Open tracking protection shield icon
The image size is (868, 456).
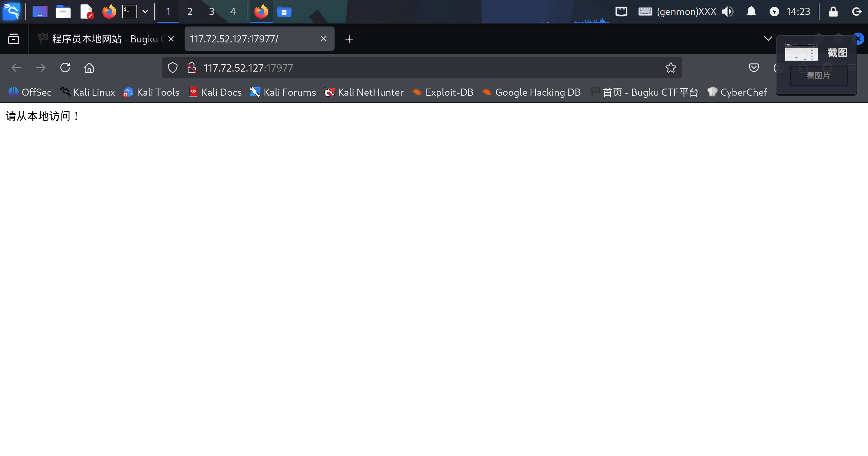[x=173, y=68]
